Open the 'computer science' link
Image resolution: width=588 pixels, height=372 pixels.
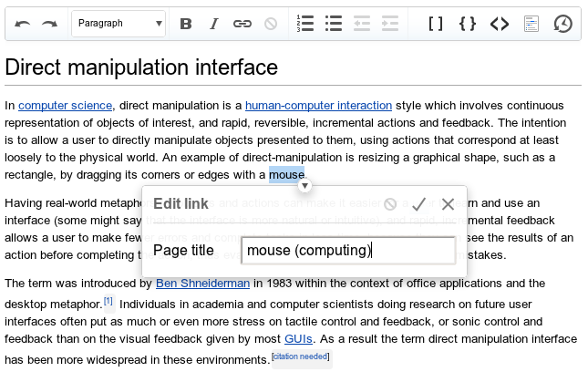(x=65, y=105)
